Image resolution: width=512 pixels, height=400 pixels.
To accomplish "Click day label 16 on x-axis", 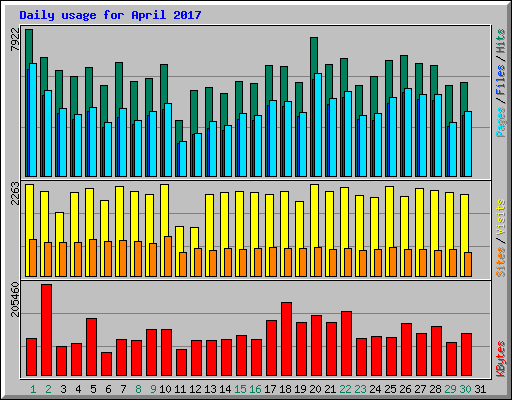I will click(x=255, y=389).
